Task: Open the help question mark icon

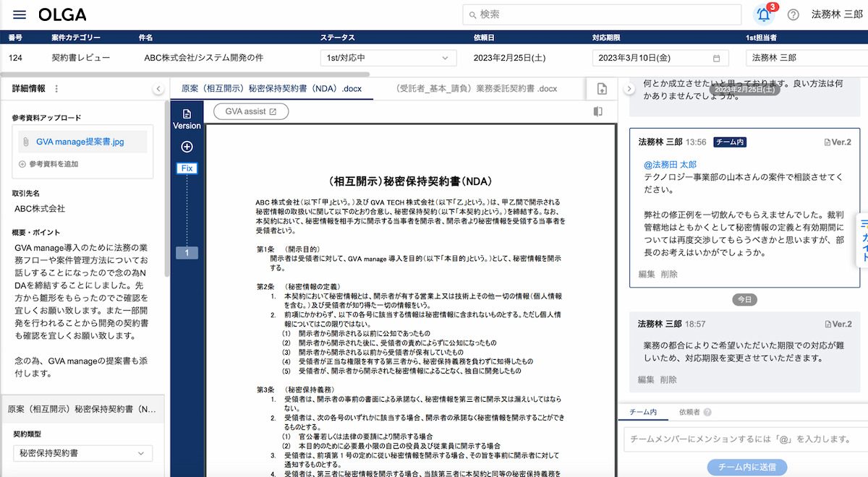Action: point(793,15)
